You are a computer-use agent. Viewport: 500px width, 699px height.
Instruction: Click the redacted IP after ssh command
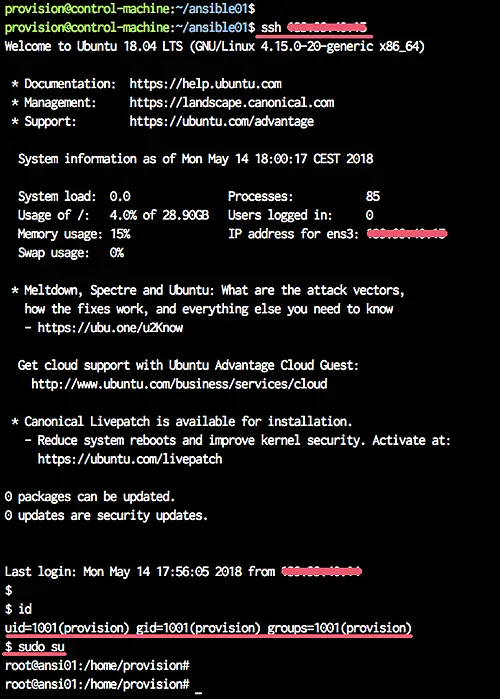click(327, 28)
